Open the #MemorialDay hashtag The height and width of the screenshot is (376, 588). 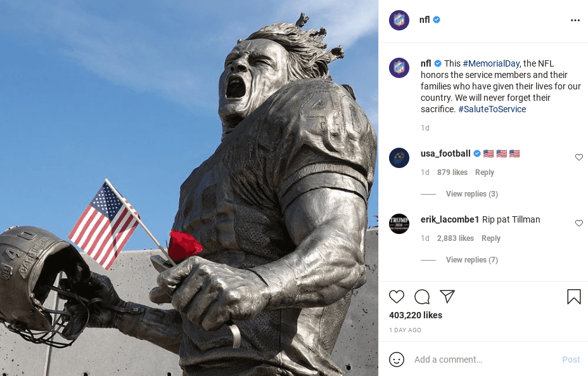click(491, 64)
